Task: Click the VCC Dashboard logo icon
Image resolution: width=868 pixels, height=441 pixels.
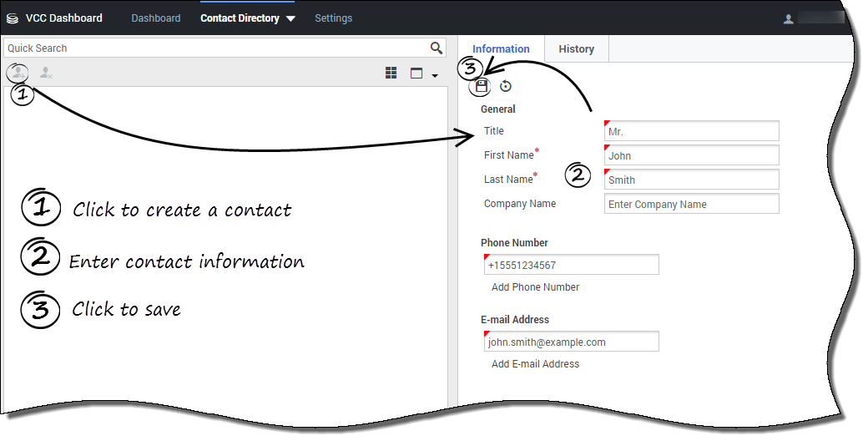Action: pos(12,18)
